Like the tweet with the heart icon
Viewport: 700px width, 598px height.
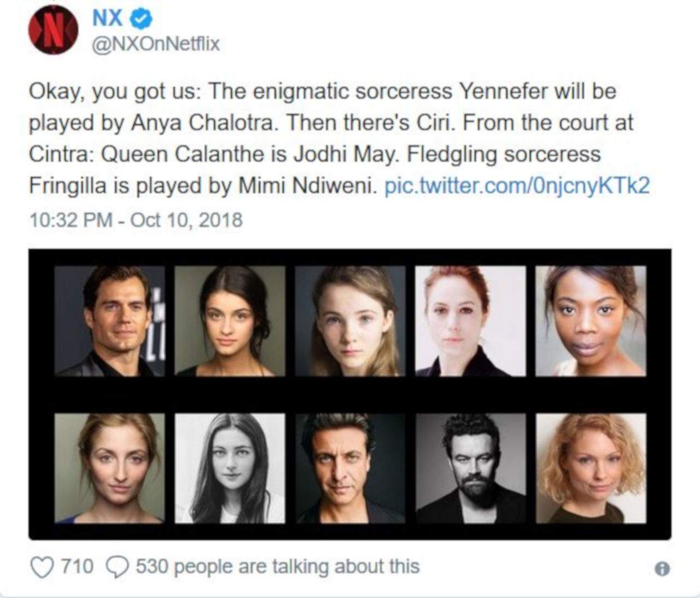43,568
